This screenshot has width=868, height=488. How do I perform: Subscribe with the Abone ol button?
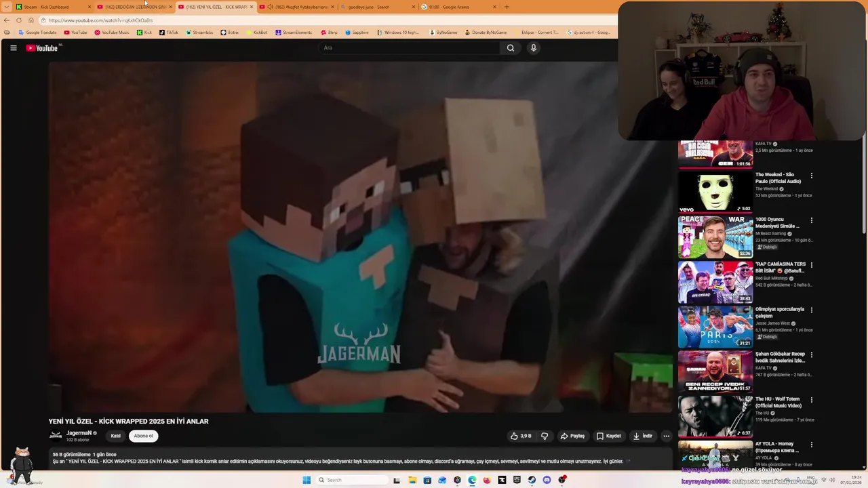(x=143, y=436)
